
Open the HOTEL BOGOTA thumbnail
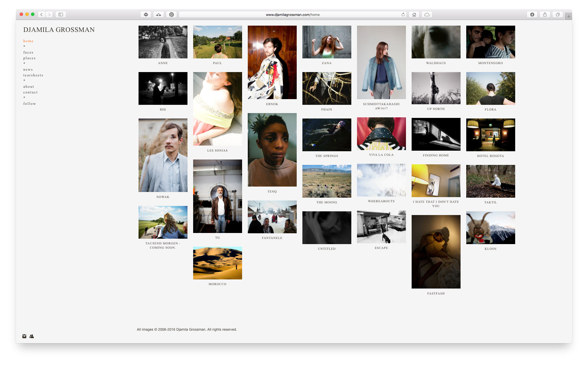point(491,135)
